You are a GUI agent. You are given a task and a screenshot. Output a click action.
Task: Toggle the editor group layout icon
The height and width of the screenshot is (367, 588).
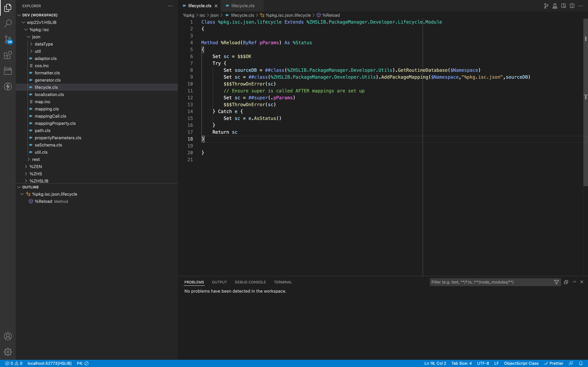[563, 6]
